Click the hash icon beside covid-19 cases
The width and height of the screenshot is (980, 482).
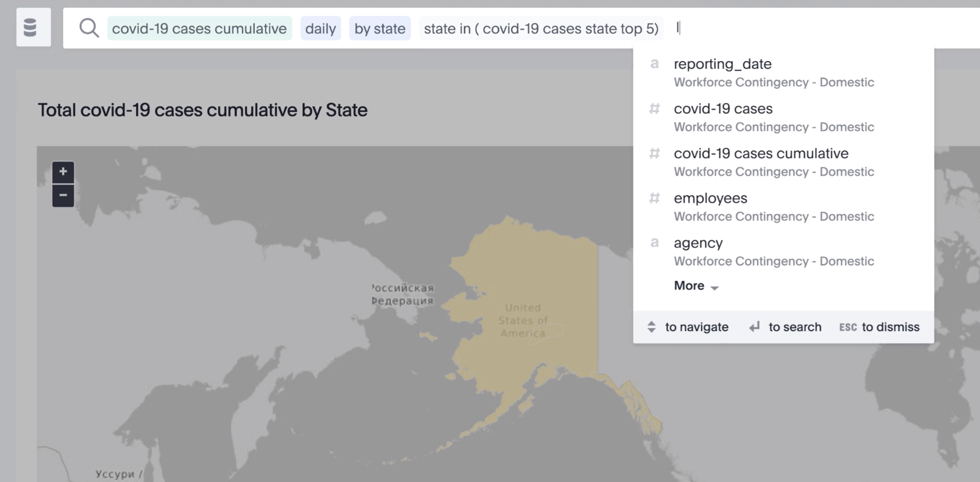click(654, 109)
